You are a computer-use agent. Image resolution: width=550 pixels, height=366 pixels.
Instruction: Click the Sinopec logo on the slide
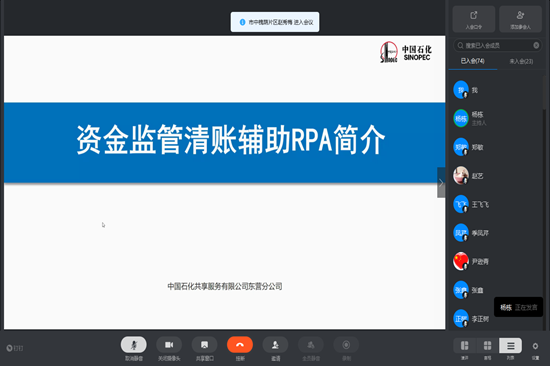[x=406, y=52]
